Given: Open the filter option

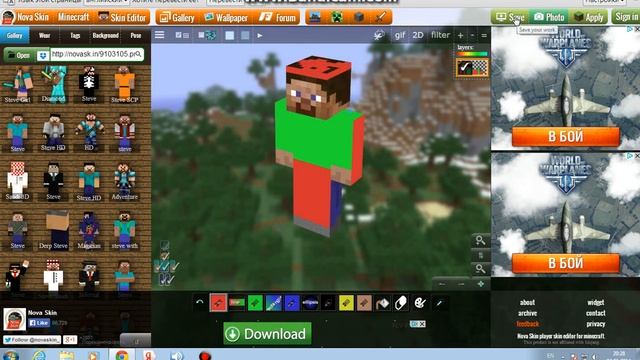Looking at the screenshot, I should [x=440, y=35].
